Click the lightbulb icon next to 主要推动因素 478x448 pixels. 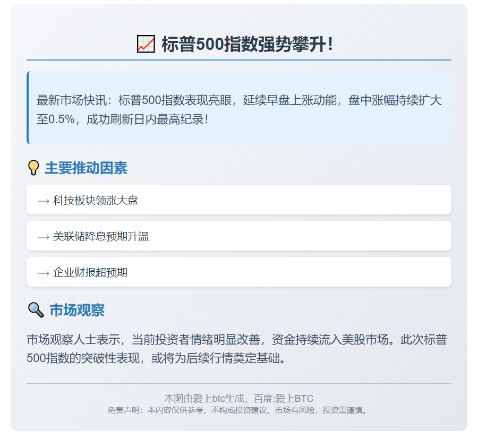tap(33, 168)
